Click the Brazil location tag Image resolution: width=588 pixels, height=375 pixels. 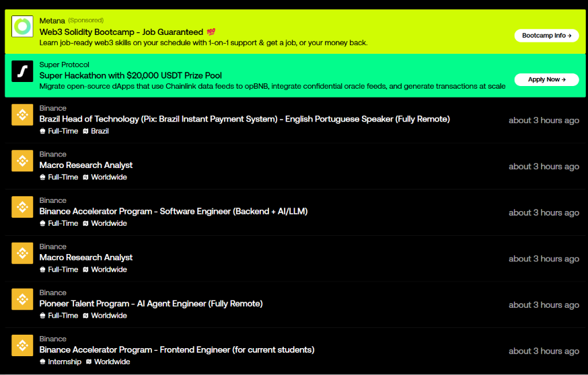100,131
